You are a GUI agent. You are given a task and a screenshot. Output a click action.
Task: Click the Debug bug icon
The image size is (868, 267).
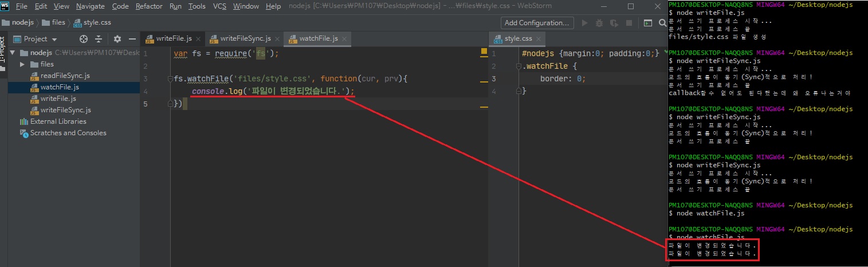(599, 23)
